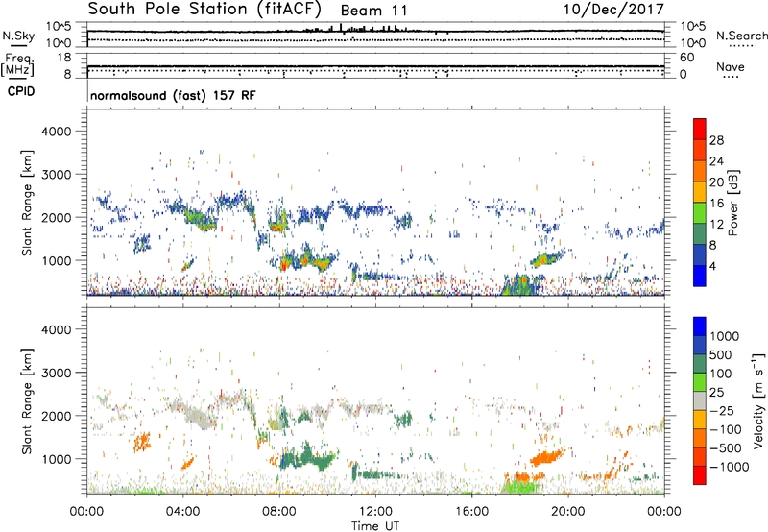Image resolution: width=768 pixels, height=532 pixels.
Task: Click the 'CPID' label
Action: 21,91
